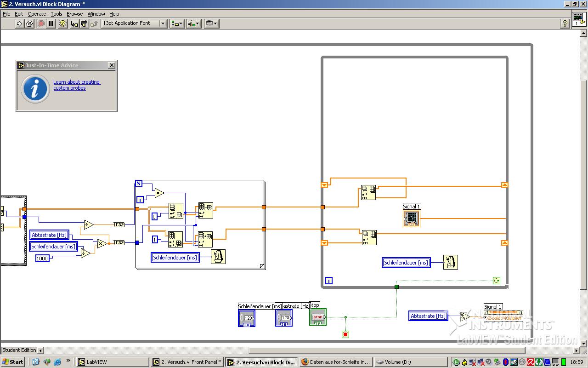
Task: Open the Volume (D:) taskbar window
Action: pos(410,362)
